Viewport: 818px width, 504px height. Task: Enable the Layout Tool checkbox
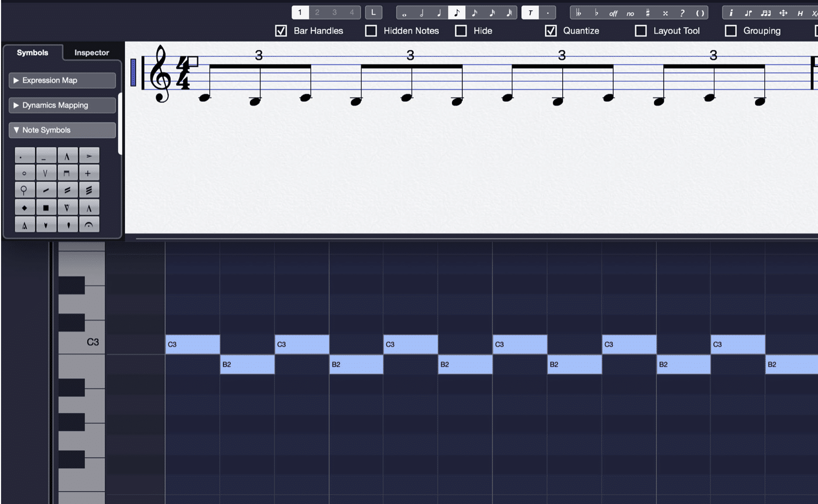pos(641,31)
